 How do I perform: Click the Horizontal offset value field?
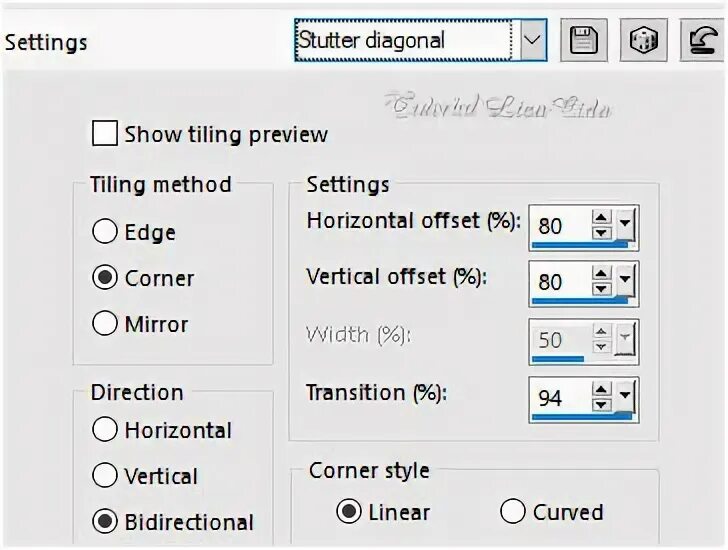click(561, 226)
